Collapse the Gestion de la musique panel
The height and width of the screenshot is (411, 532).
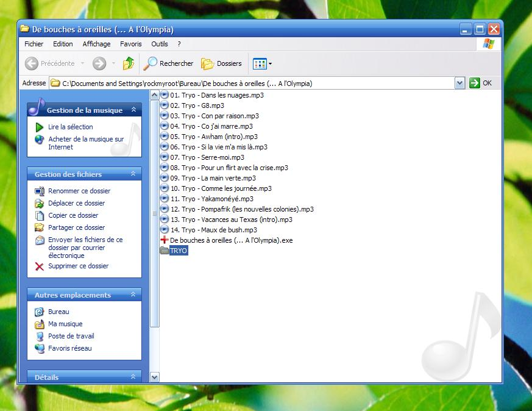133,110
